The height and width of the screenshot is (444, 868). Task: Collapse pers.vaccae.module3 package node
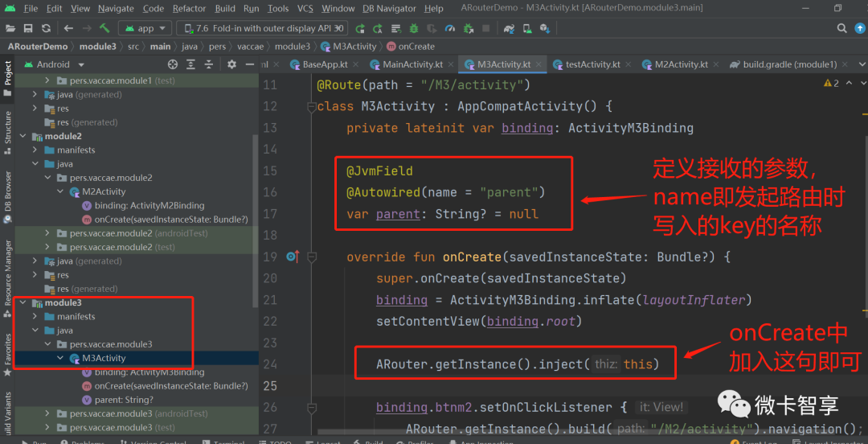tap(47, 344)
